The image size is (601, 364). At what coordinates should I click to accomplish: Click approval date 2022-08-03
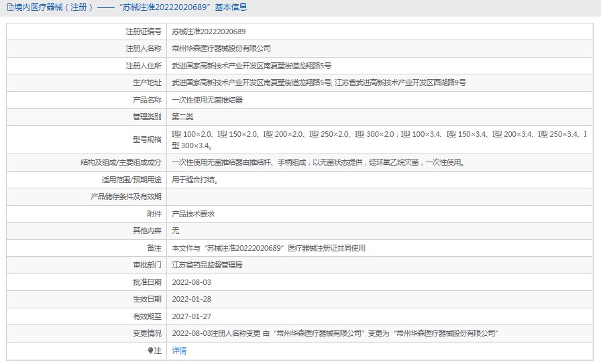(191, 282)
